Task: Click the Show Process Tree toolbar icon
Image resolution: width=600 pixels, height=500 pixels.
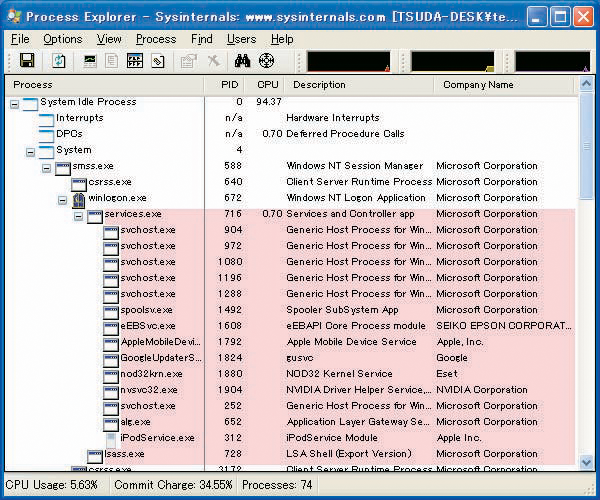Action: pos(111,61)
